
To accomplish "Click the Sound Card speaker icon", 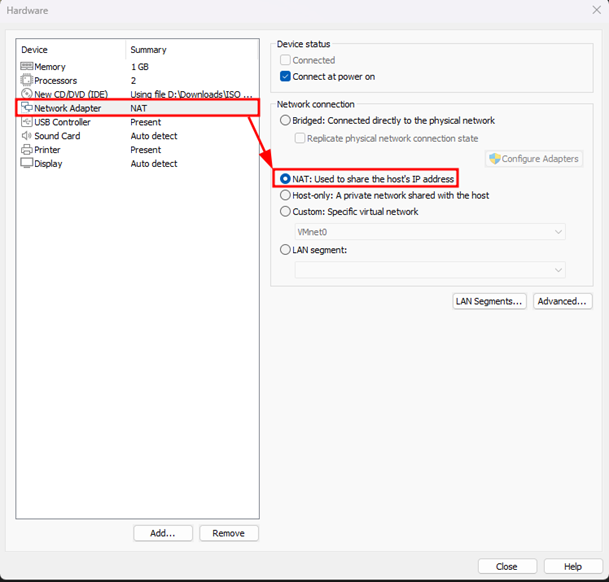I will click(x=27, y=136).
